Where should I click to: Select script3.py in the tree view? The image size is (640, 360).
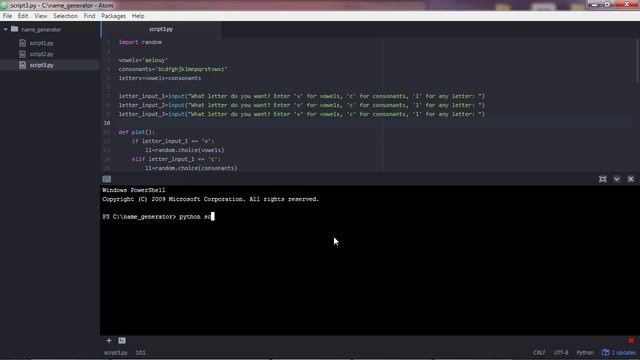pyautogui.click(x=41, y=65)
